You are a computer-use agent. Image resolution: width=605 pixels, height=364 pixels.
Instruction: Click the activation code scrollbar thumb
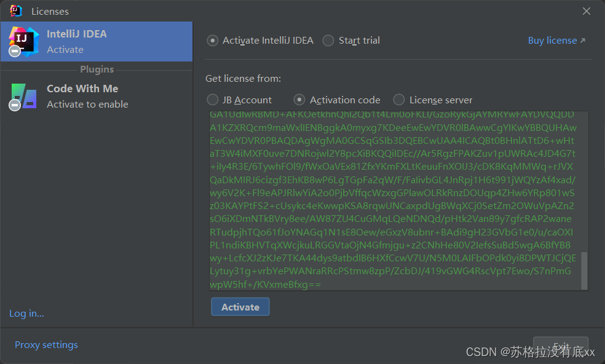(585, 271)
